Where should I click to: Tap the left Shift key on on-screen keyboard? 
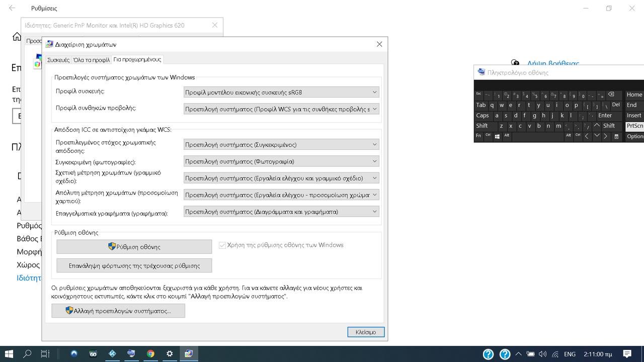(x=486, y=126)
